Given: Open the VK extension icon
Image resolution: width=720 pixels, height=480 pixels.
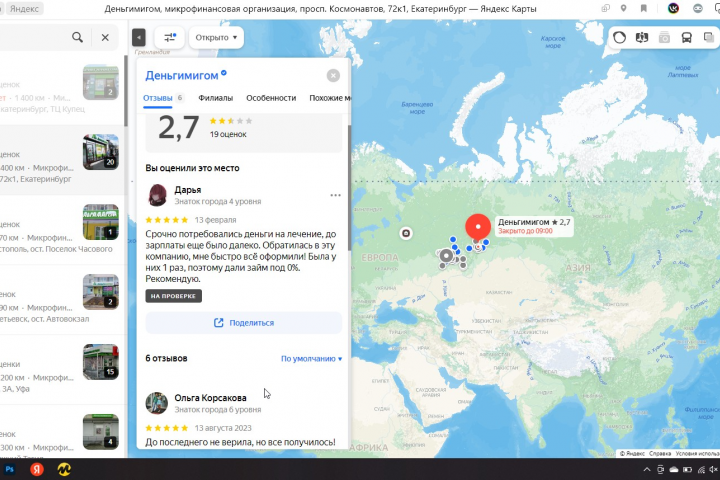Looking at the screenshot, I should (673, 9).
